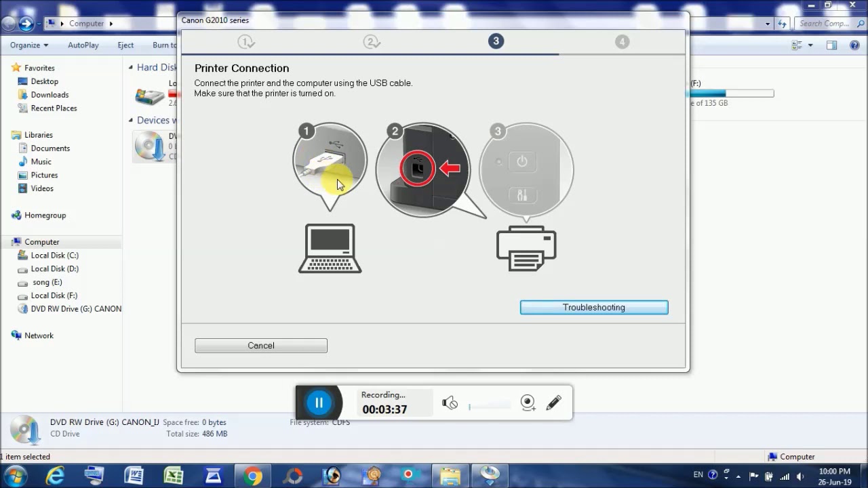The image size is (868, 488).
Task: Open Microsoft Excel from taskbar
Action: click(x=174, y=475)
